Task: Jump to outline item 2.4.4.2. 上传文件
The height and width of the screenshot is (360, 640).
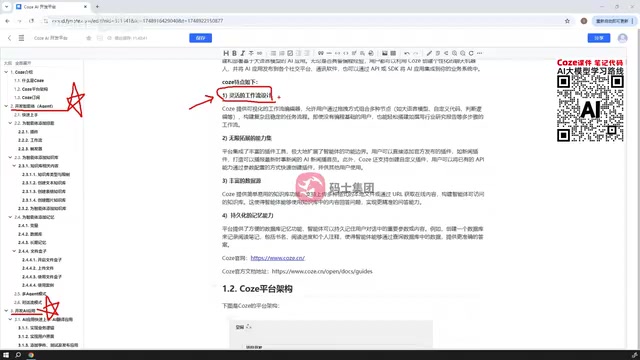Action: (x=38, y=268)
